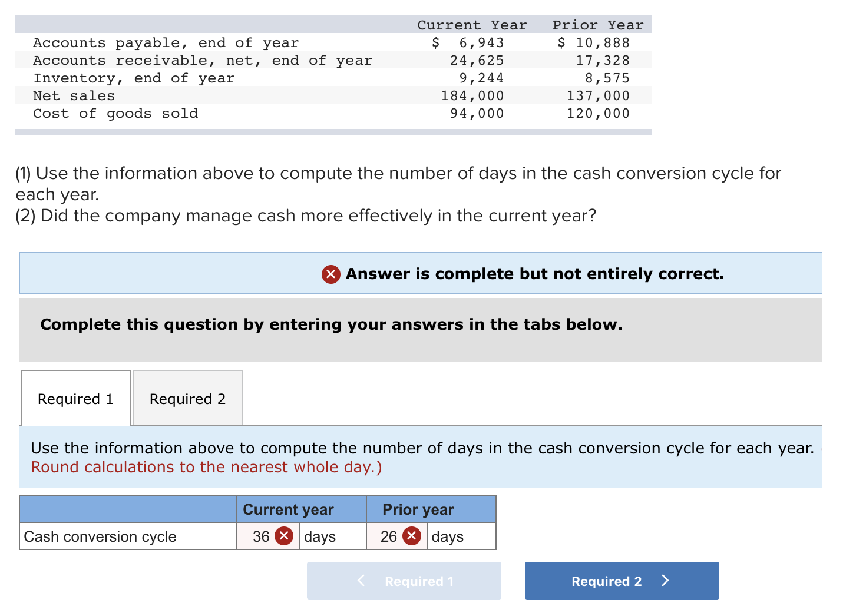Click the Net sales row in the data table

point(74,95)
